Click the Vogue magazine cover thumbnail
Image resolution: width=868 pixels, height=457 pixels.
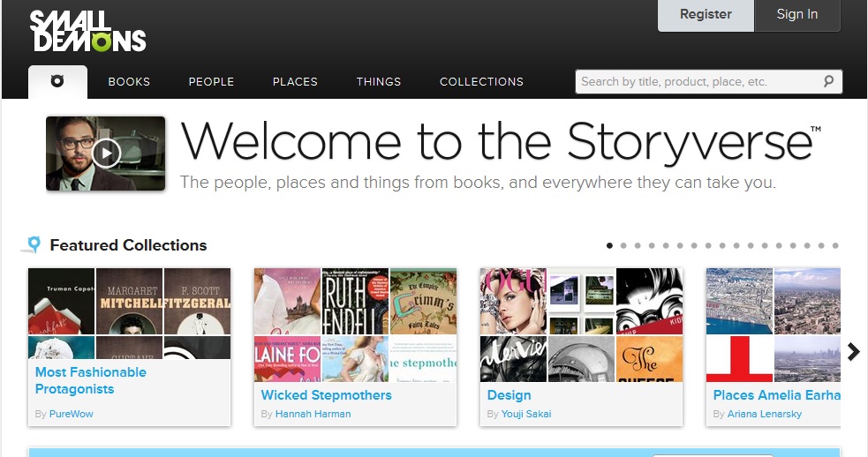[x=513, y=301]
